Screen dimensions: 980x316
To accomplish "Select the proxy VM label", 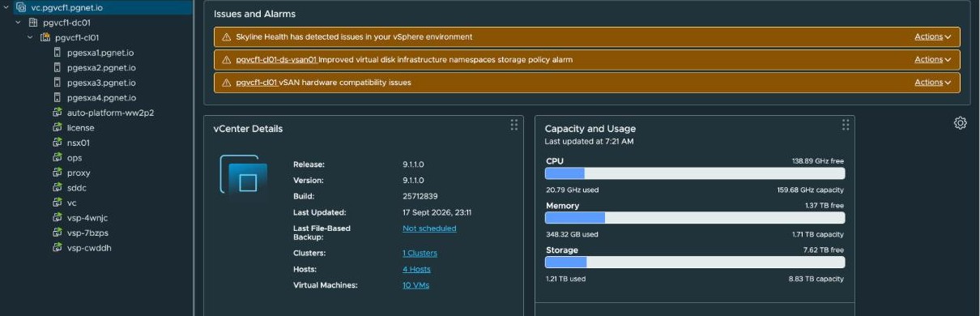I will [x=79, y=173].
